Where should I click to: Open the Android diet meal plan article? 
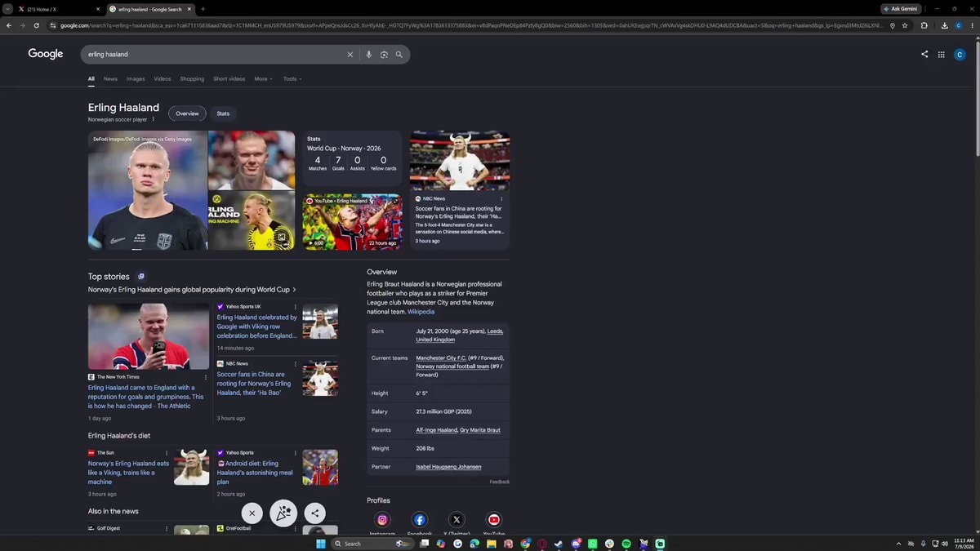[x=255, y=473]
